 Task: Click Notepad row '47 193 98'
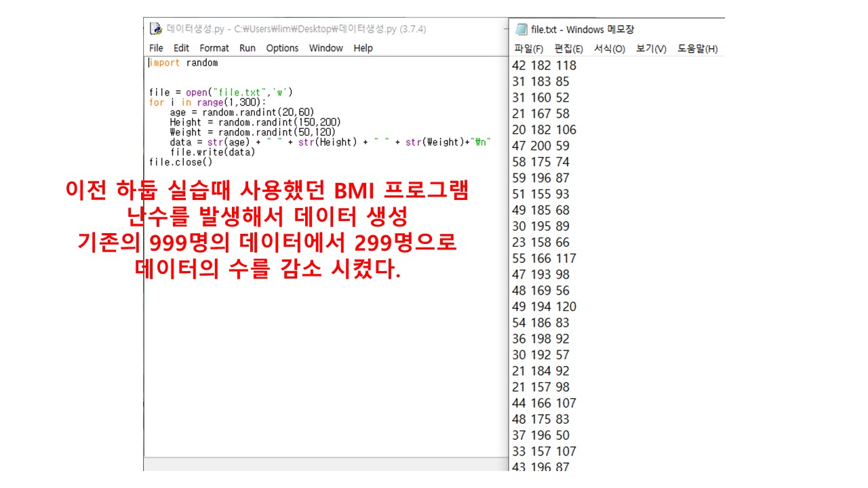point(540,274)
